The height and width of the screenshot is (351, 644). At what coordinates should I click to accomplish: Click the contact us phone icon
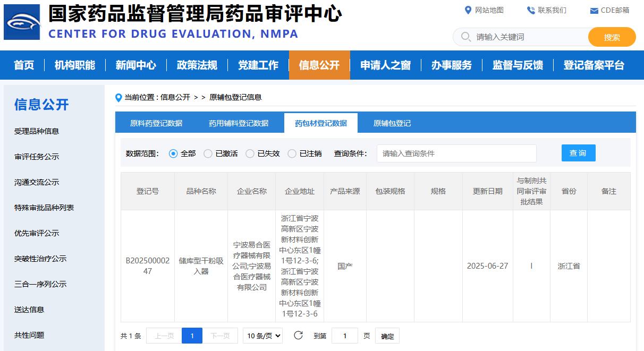(531, 10)
